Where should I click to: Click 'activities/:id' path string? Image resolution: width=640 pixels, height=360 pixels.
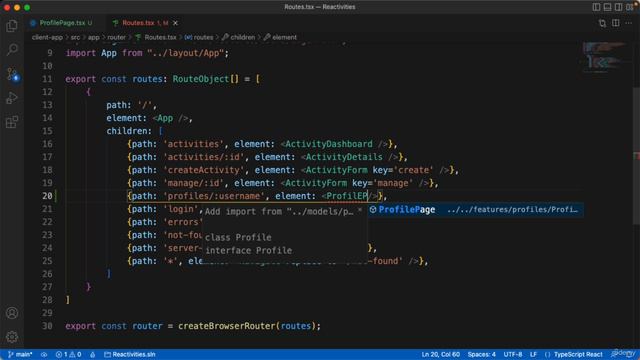tap(203, 157)
